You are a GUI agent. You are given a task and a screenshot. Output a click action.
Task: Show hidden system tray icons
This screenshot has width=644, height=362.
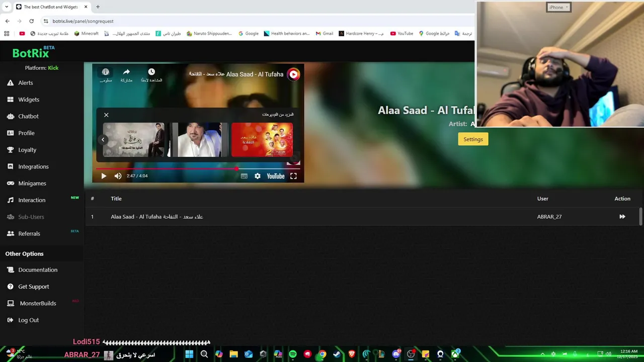click(x=542, y=354)
